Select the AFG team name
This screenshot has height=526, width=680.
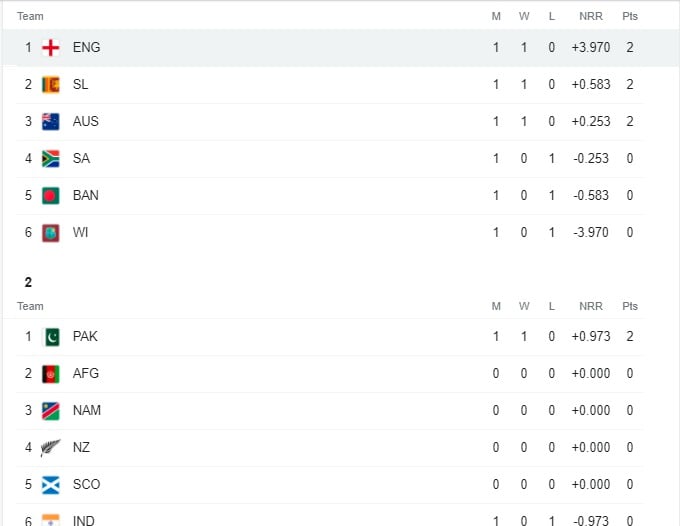[x=86, y=374]
